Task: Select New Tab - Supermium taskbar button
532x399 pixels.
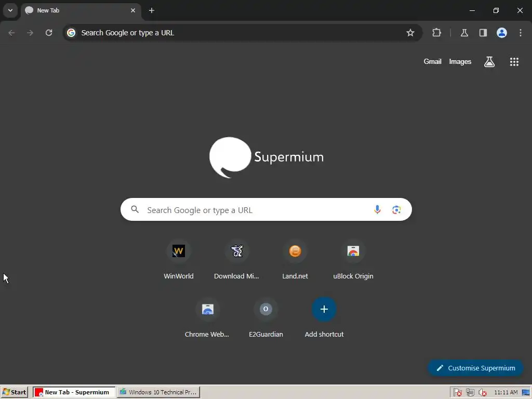Action: point(74,392)
